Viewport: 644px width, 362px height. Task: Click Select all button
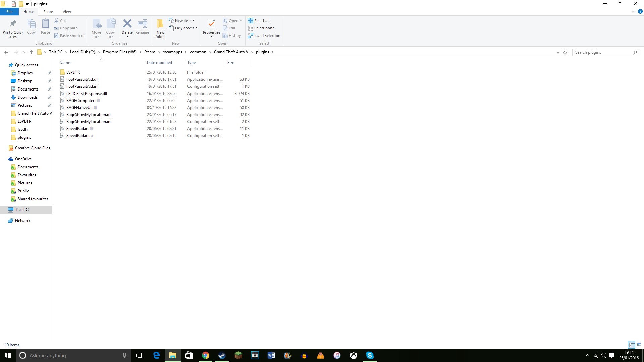point(259,21)
